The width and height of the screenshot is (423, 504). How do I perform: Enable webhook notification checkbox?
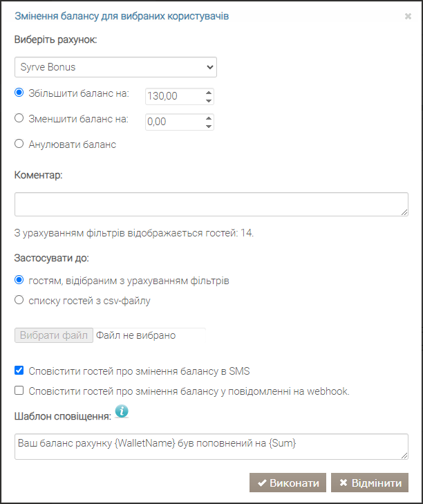tap(19, 391)
